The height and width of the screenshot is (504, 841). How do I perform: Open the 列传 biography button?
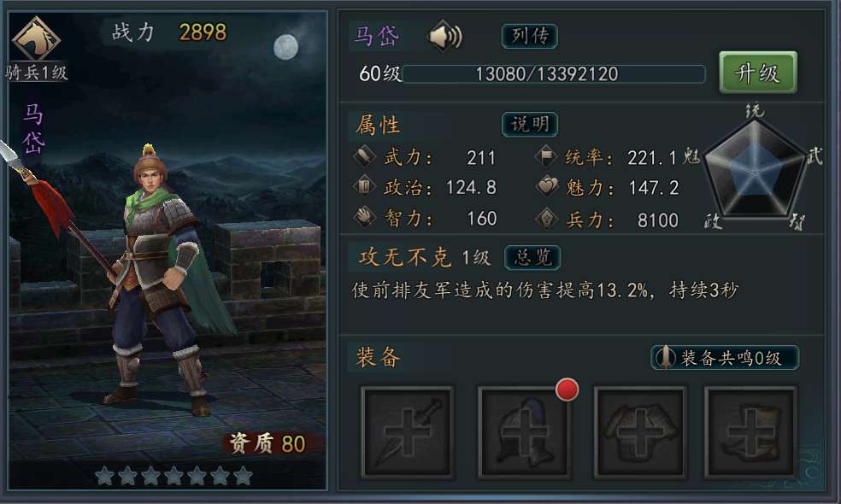point(530,37)
